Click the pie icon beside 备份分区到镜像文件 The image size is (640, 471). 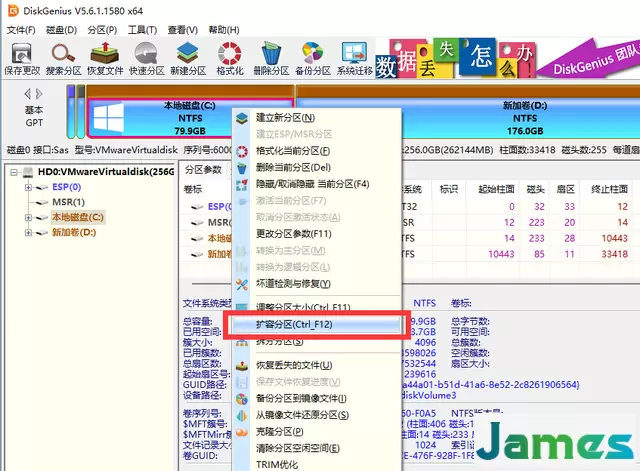coord(242,399)
